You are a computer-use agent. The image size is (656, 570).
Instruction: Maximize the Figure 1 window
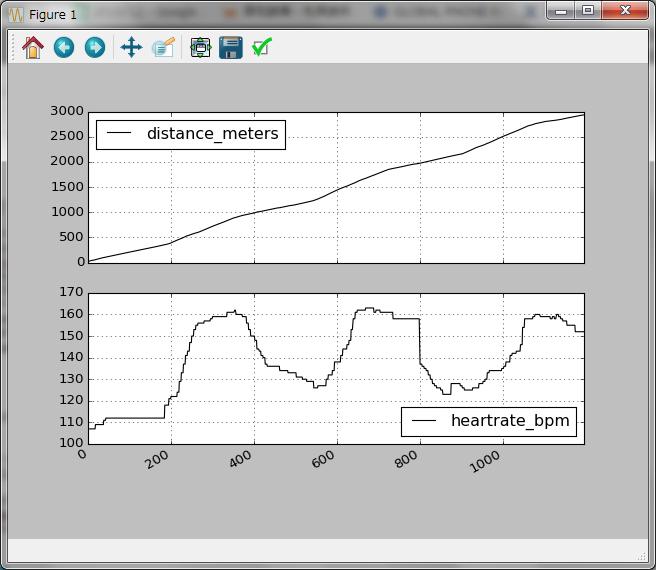click(588, 10)
